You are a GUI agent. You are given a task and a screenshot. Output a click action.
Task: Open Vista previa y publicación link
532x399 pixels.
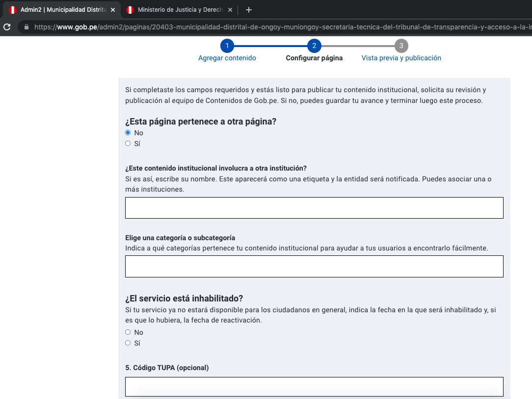click(401, 58)
